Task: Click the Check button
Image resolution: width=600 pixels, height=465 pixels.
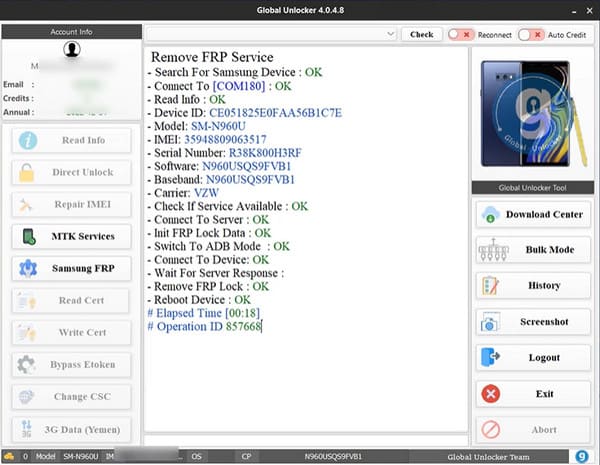Action: tap(422, 34)
